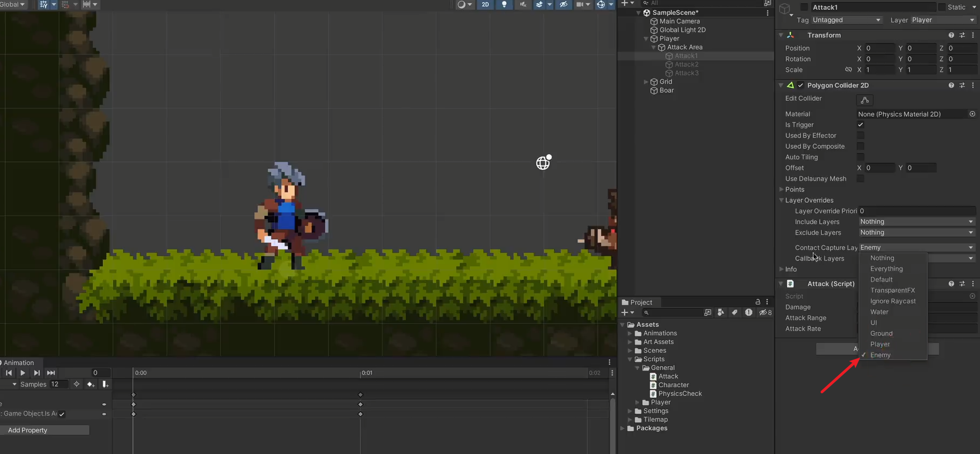Click the Add Property button
This screenshot has width=980, height=454.
[45, 430]
